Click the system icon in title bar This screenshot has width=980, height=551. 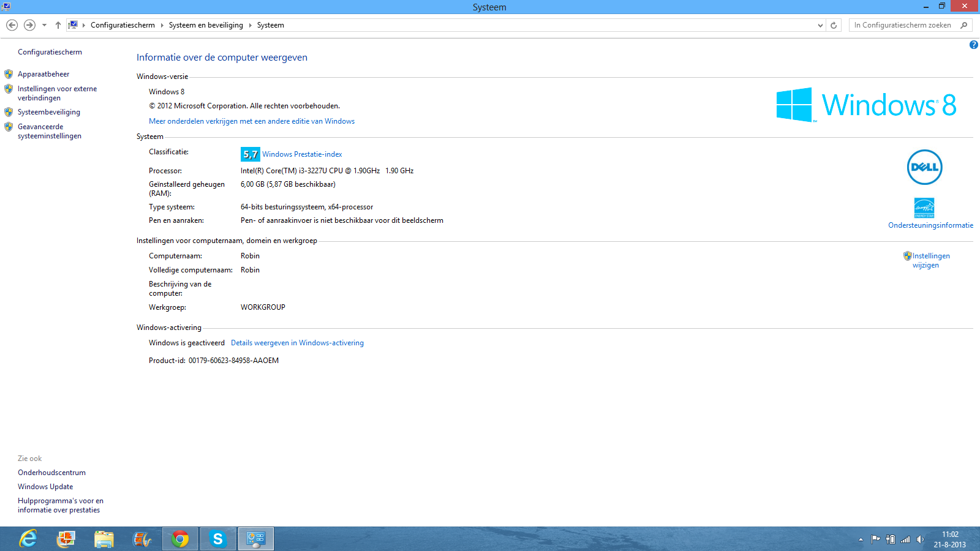[x=6, y=6]
